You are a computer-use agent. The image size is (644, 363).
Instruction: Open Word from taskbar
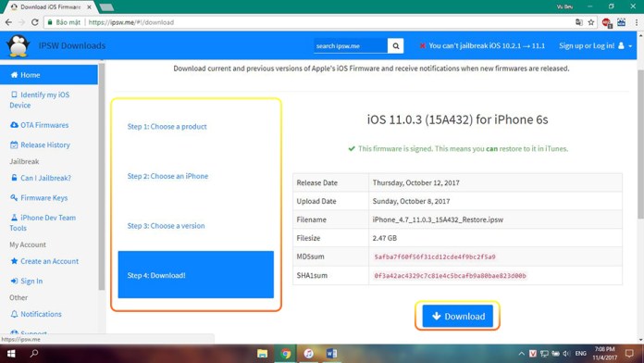(331, 354)
